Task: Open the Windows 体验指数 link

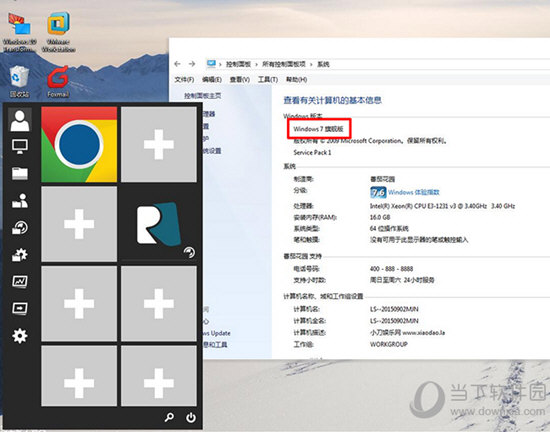Action: coord(414,192)
